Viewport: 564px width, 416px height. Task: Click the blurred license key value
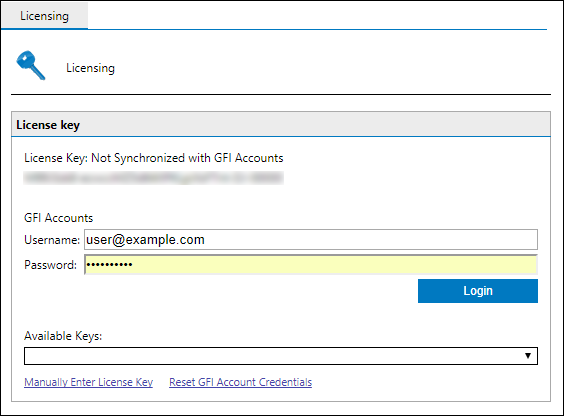(154, 178)
